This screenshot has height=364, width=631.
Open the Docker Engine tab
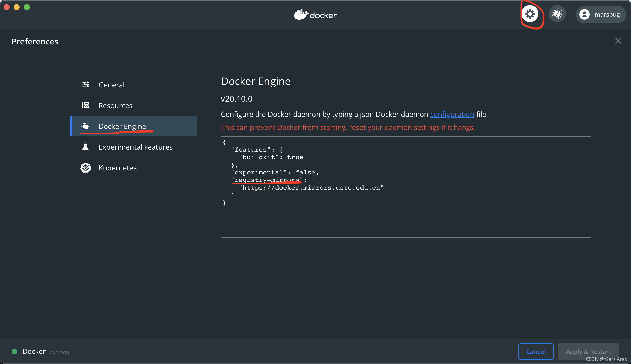coord(133,126)
